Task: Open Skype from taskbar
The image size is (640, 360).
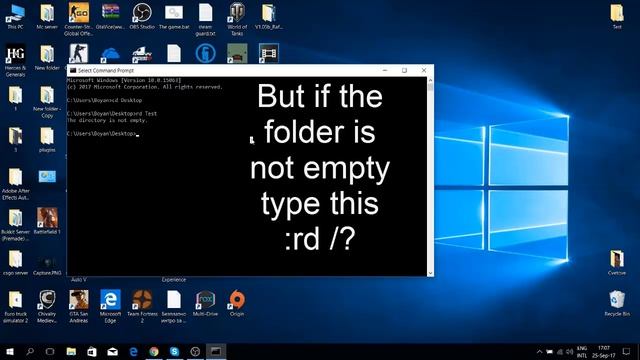Action: (175, 351)
